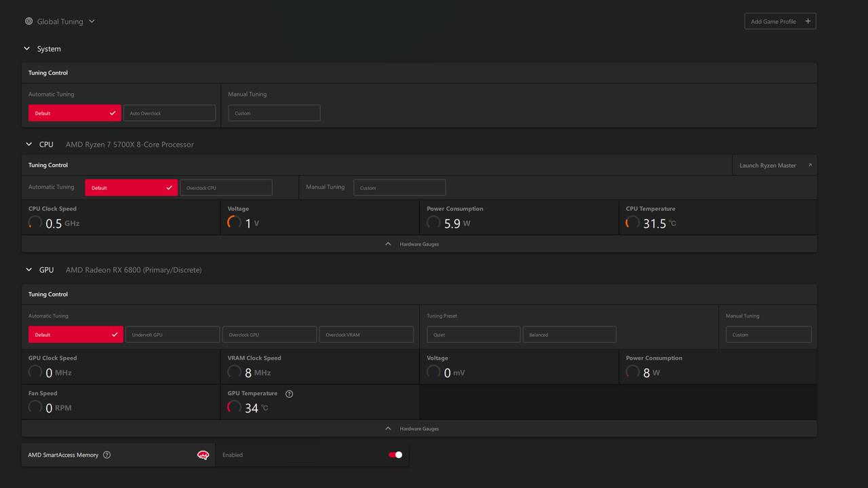The image size is (868, 488).
Task: Collapse the CPU Hardware Gauges bar
Action: [x=419, y=244]
